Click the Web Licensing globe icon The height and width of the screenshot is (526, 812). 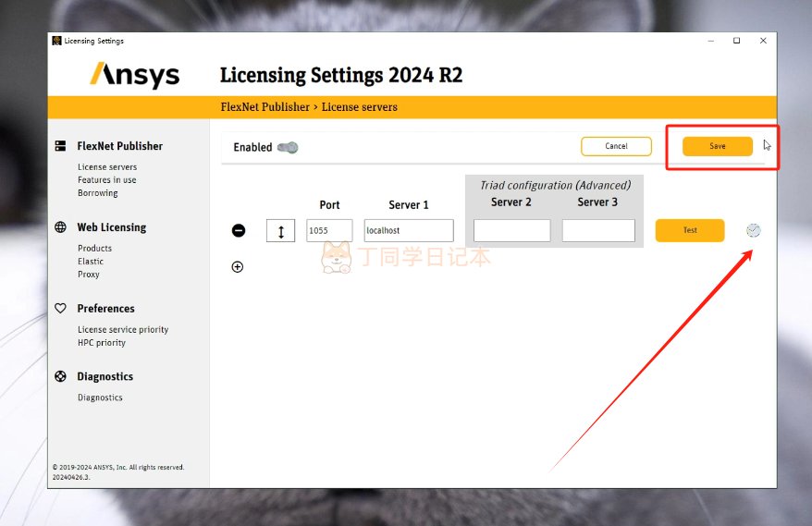[x=61, y=227]
